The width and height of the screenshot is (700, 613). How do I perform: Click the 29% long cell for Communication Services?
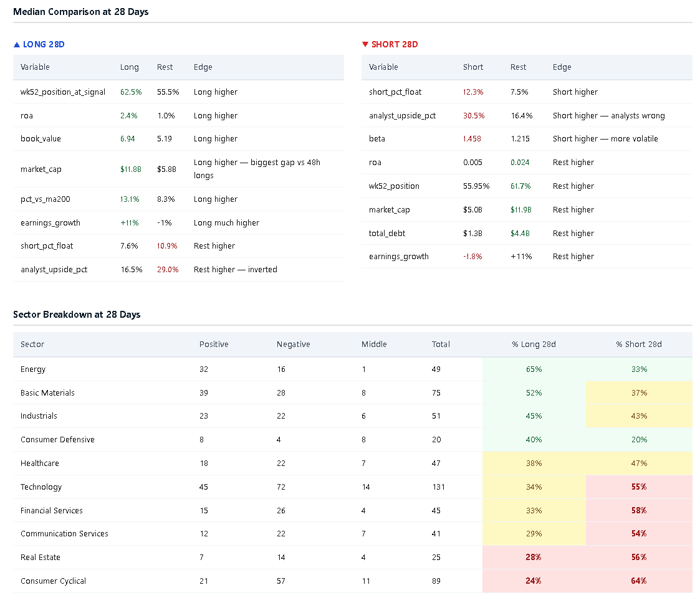click(x=534, y=534)
